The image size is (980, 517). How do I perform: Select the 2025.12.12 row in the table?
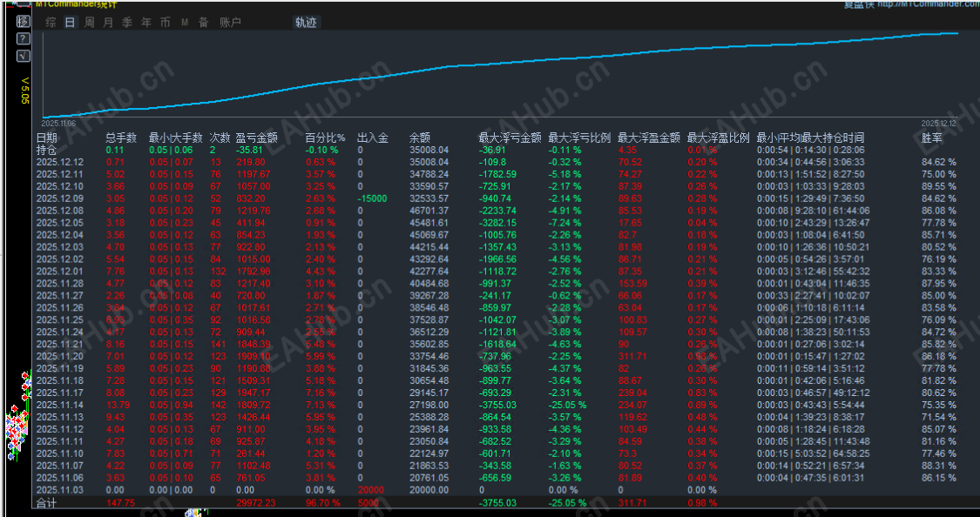(60, 163)
